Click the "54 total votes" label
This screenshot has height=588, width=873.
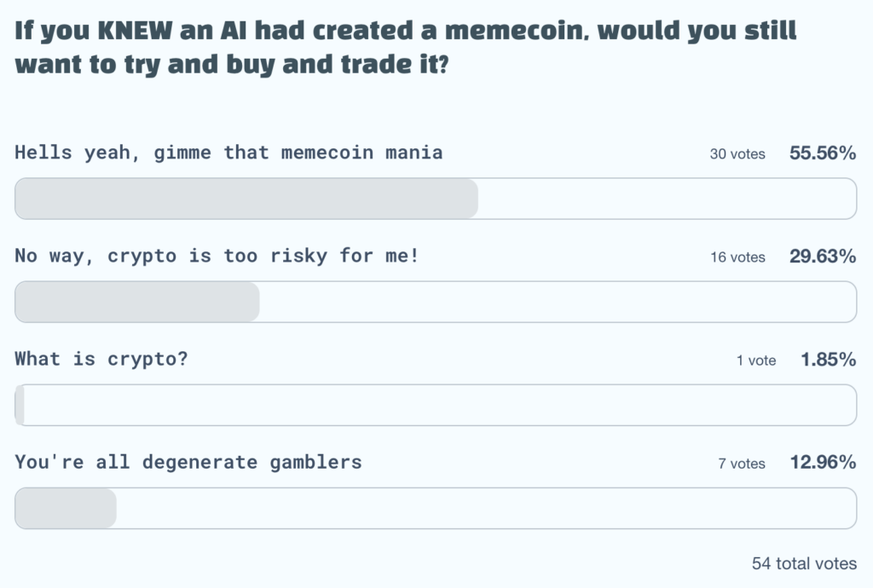pos(804,564)
